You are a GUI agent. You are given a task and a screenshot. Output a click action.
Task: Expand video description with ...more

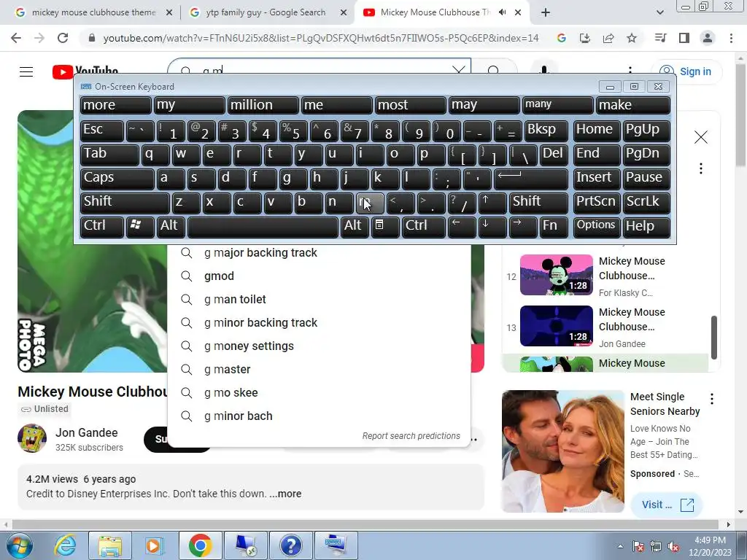point(285,494)
